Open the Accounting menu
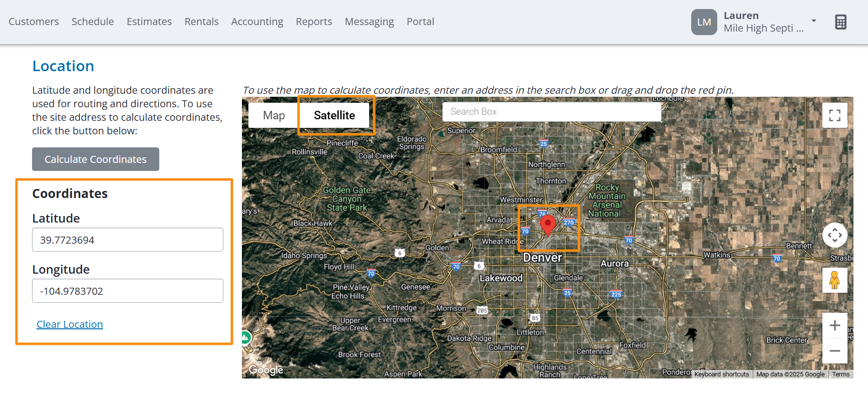The width and height of the screenshot is (868, 402). (x=257, y=22)
